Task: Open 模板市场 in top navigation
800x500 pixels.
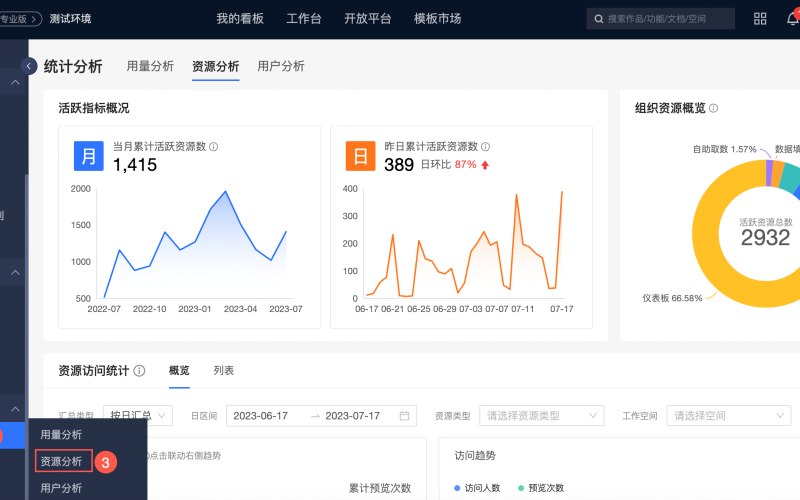Action: pyautogui.click(x=437, y=19)
